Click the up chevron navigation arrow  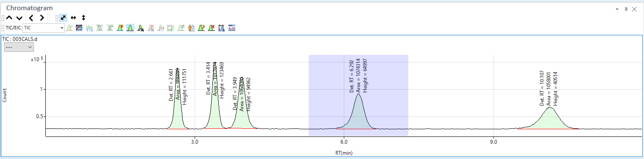click(x=9, y=18)
